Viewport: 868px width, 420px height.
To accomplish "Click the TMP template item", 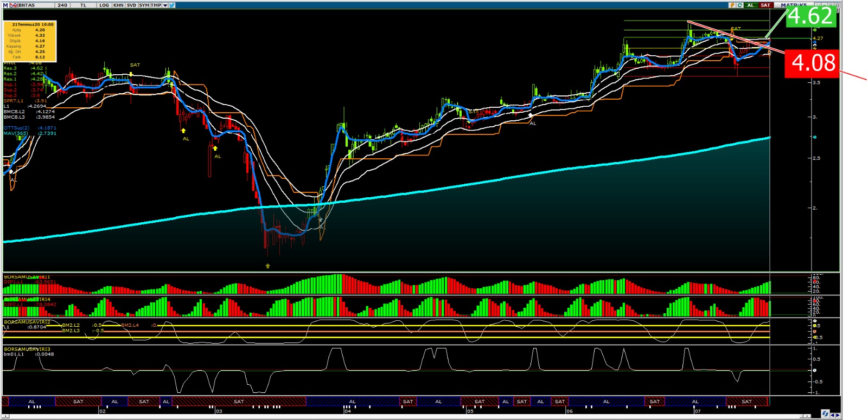I will pos(156,5).
